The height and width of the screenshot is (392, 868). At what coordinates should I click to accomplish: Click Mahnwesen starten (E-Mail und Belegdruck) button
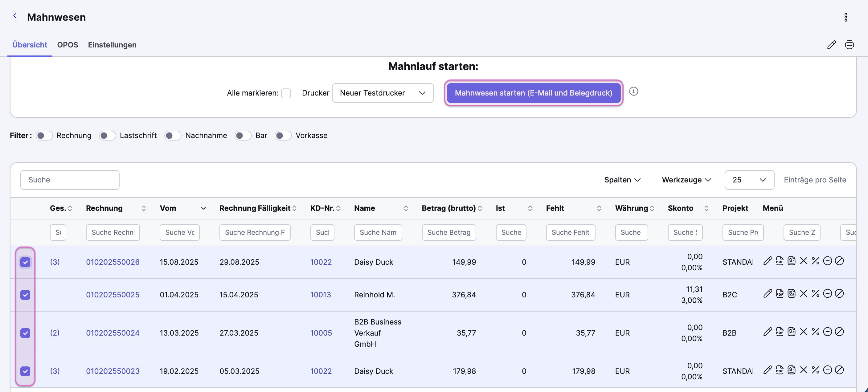[x=533, y=93]
